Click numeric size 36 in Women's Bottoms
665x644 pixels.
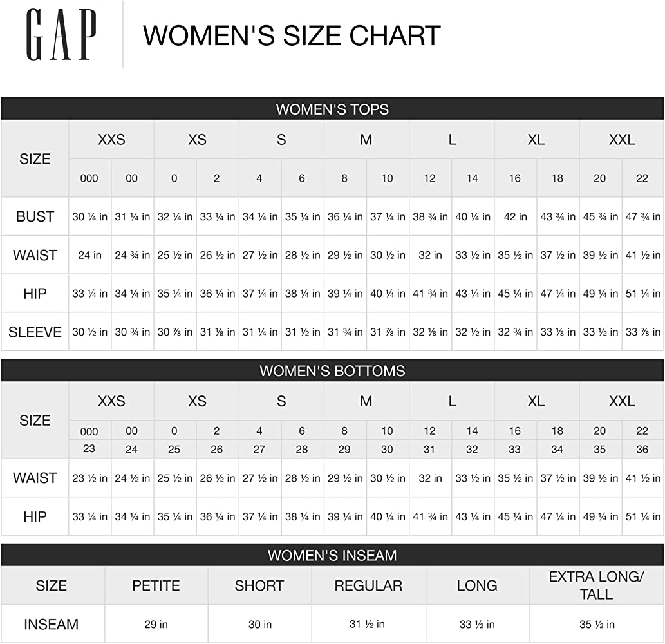click(642, 450)
